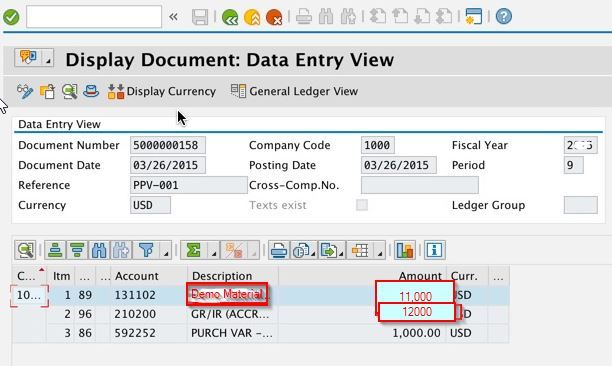612x366 pixels.
Task: Click empty Cross-Comp.No. field
Action: 420,185
